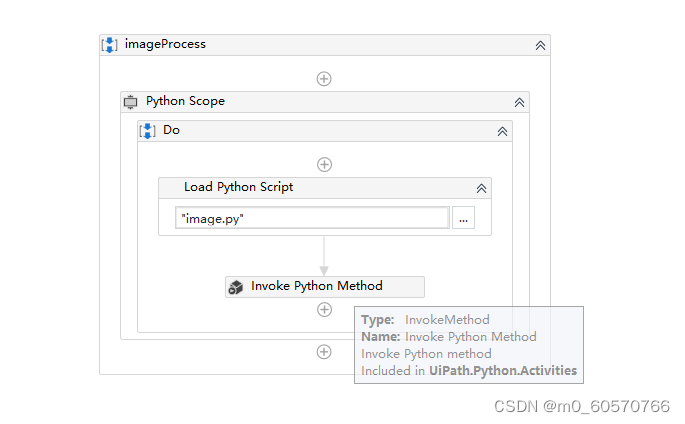Add activity below Python Scope

324,352
